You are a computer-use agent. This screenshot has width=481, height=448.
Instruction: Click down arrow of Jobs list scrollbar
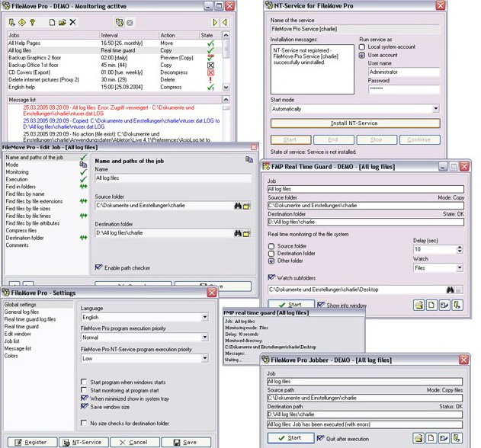(x=226, y=88)
